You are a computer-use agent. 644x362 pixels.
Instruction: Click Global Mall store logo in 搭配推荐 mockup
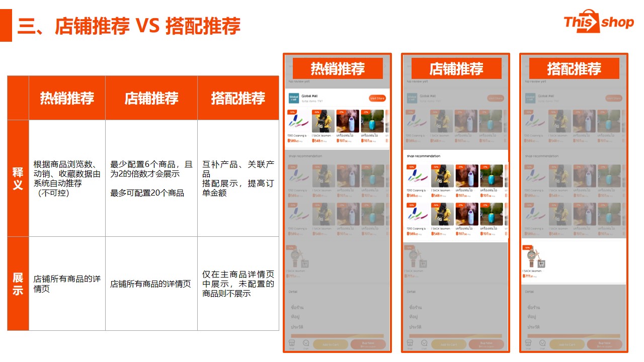click(530, 98)
